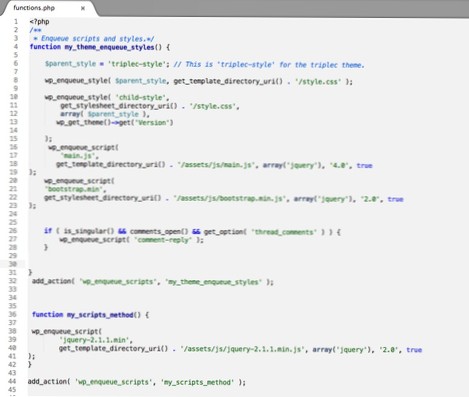
Task: Click is_singular() in the if condition
Action: coord(89,231)
